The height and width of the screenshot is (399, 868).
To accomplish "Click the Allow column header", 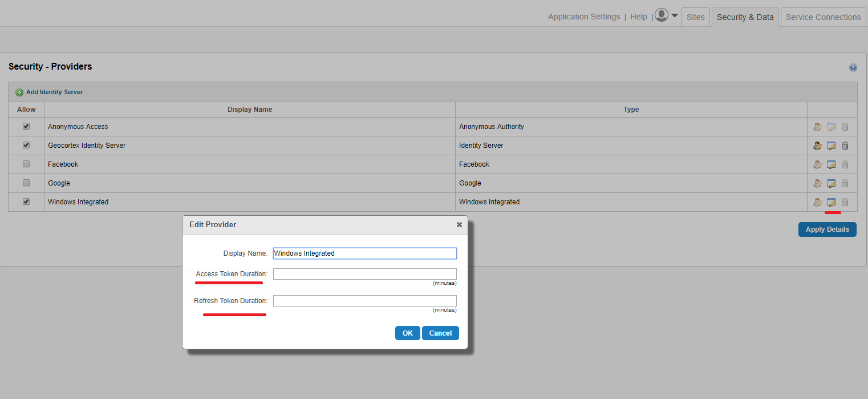I will point(26,110).
